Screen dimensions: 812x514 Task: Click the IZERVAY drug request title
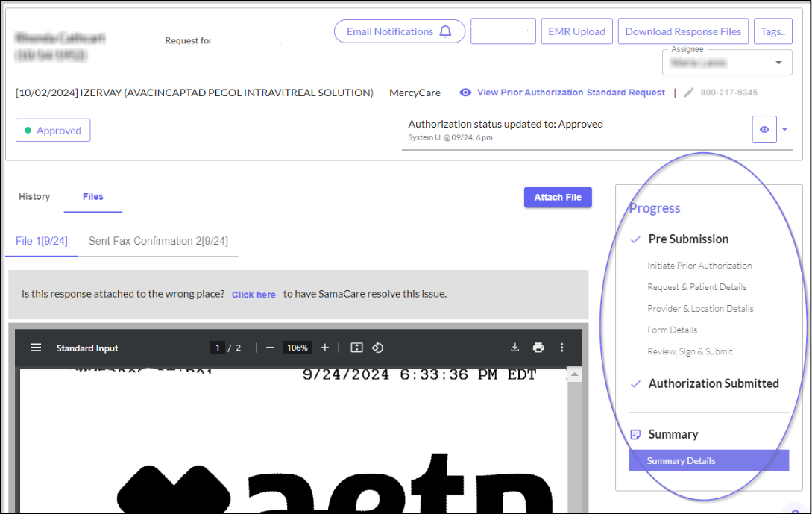click(x=194, y=93)
